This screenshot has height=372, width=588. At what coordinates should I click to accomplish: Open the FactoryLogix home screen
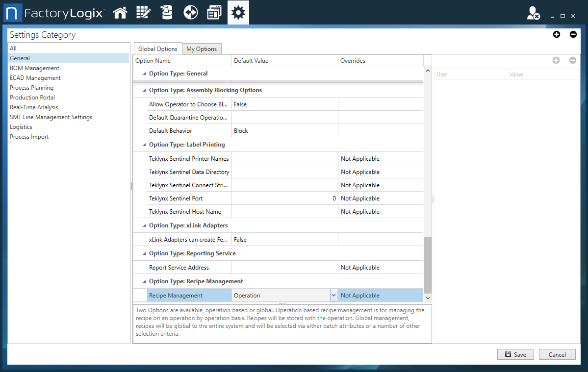(x=120, y=12)
